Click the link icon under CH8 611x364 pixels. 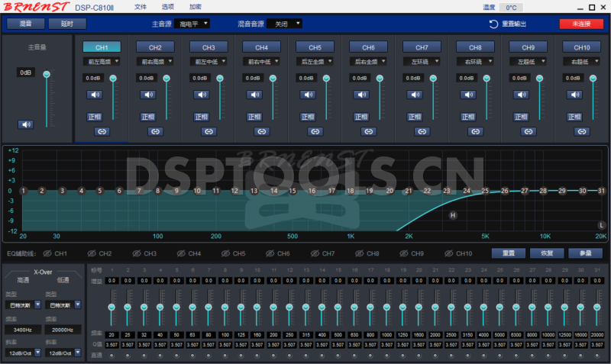[475, 131]
